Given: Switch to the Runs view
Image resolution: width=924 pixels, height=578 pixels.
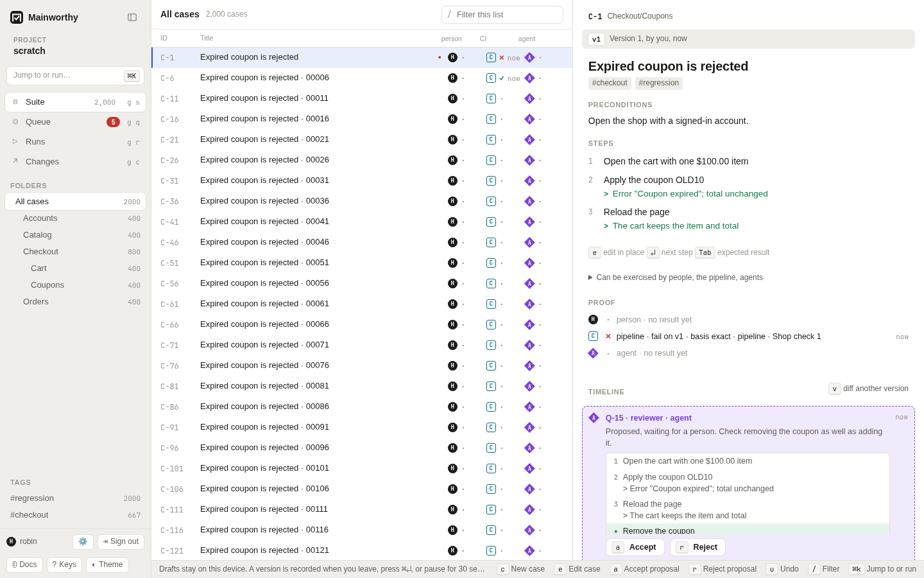Looking at the screenshot, I should point(76,142).
